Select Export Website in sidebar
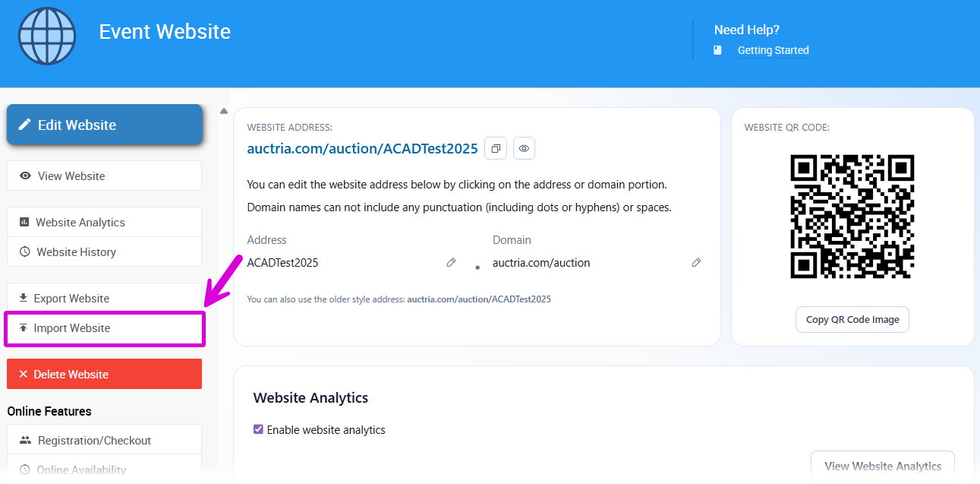This screenshot has width=980, height=484. coord(105,298)
